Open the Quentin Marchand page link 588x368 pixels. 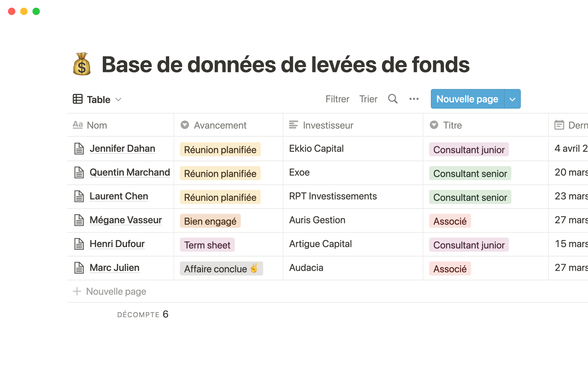tap(130, 172)
